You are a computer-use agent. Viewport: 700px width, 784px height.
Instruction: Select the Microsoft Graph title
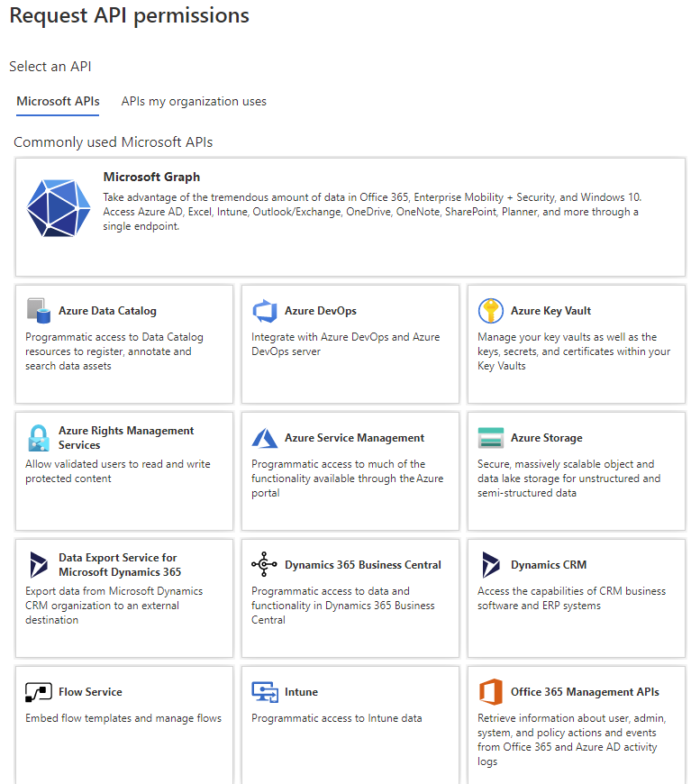[x=151, y=177]
